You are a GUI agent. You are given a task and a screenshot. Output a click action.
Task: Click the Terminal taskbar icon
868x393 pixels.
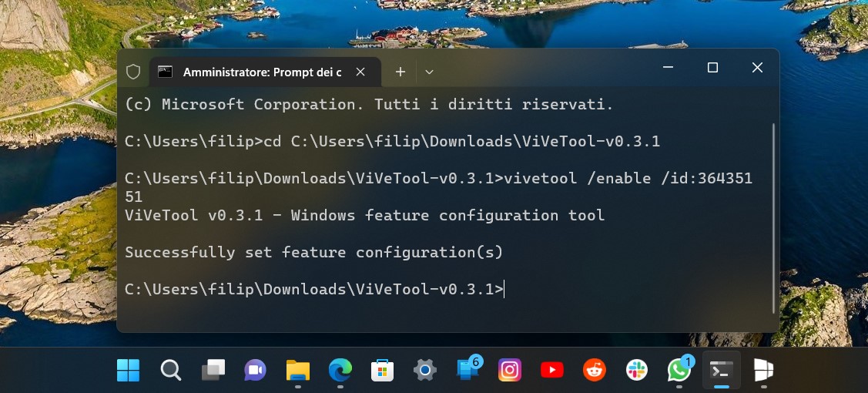point(722,370)
